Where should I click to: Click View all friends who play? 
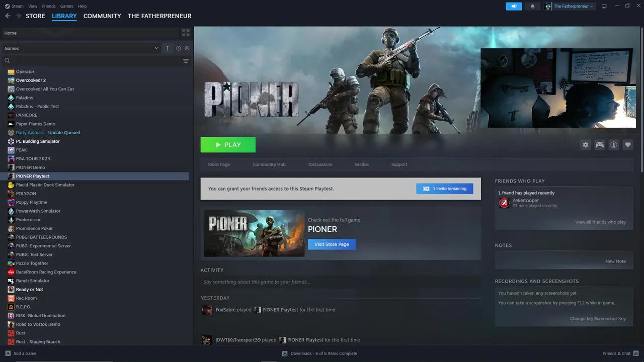click(x=601, y=222)
